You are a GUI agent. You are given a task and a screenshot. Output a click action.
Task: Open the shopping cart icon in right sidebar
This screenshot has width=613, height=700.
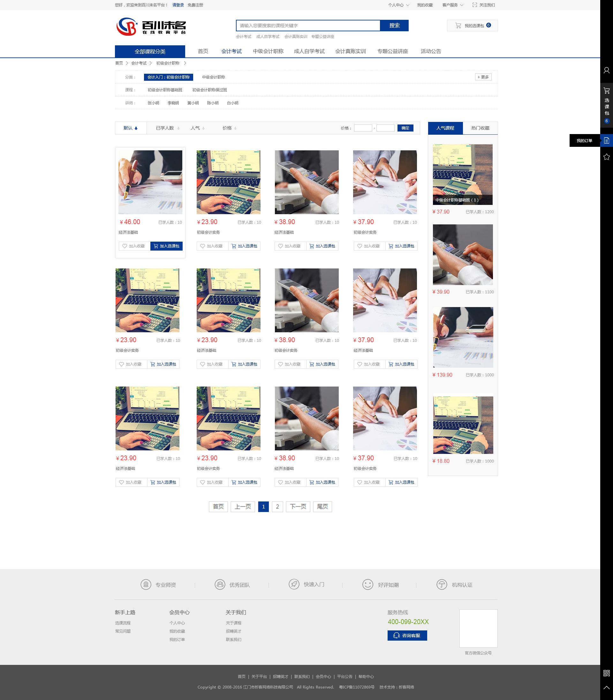click(x=606, y=91)
